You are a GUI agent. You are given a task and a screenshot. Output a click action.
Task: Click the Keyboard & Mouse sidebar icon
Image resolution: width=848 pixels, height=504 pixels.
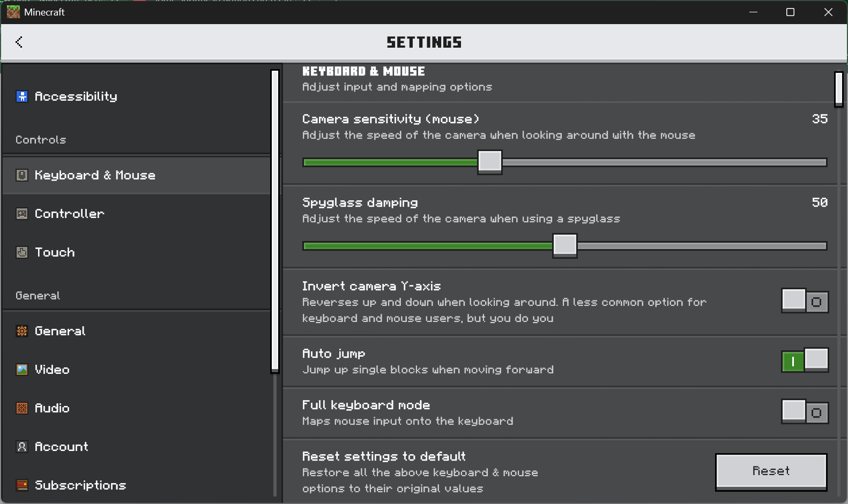22,175
